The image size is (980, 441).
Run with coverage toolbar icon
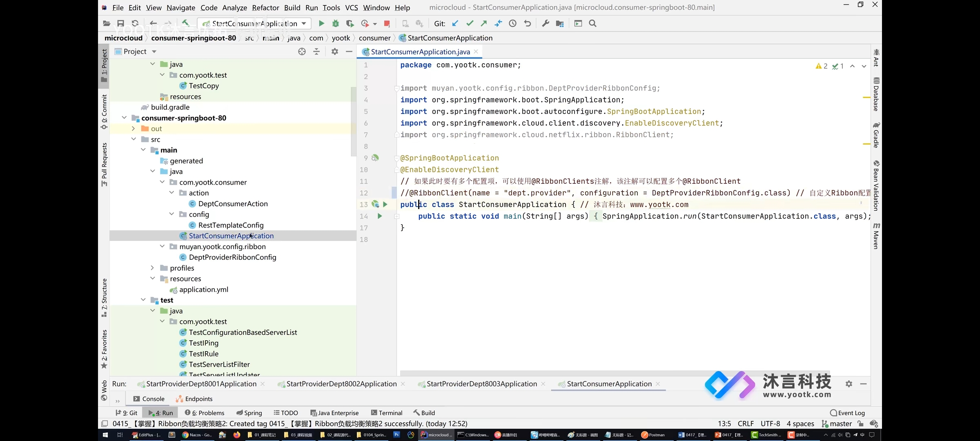[350, 24]
